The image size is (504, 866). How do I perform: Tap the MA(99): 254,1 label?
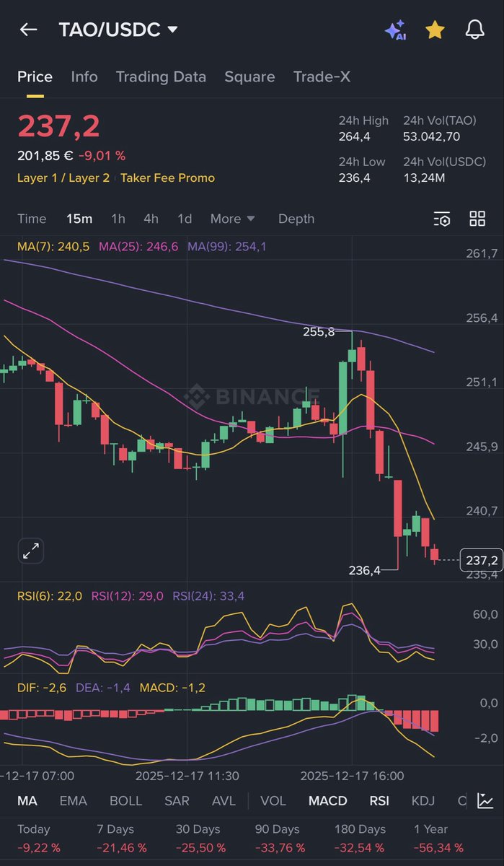coord(227,247)
